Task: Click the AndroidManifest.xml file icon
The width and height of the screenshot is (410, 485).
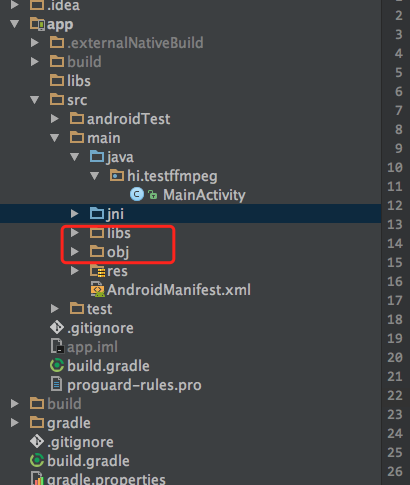Action: pos(97,290)
